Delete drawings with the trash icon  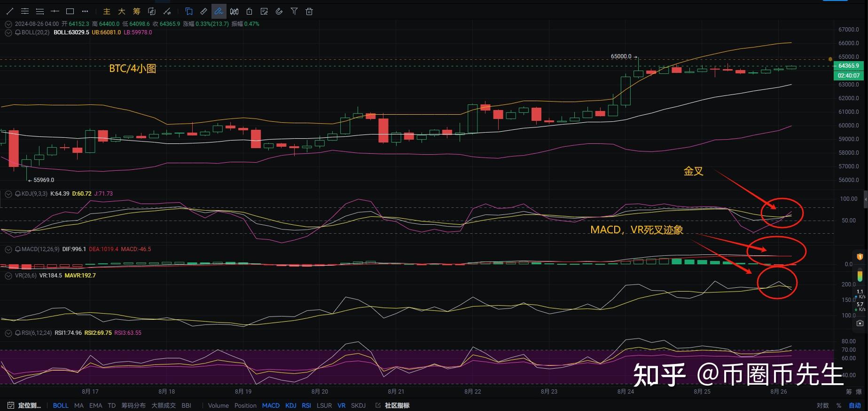[x=309, y=11]
